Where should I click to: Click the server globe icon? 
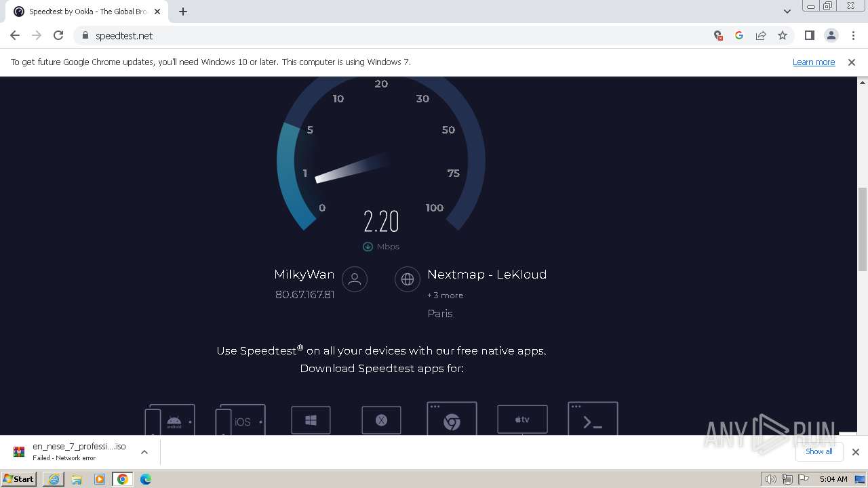coord(408,279)
